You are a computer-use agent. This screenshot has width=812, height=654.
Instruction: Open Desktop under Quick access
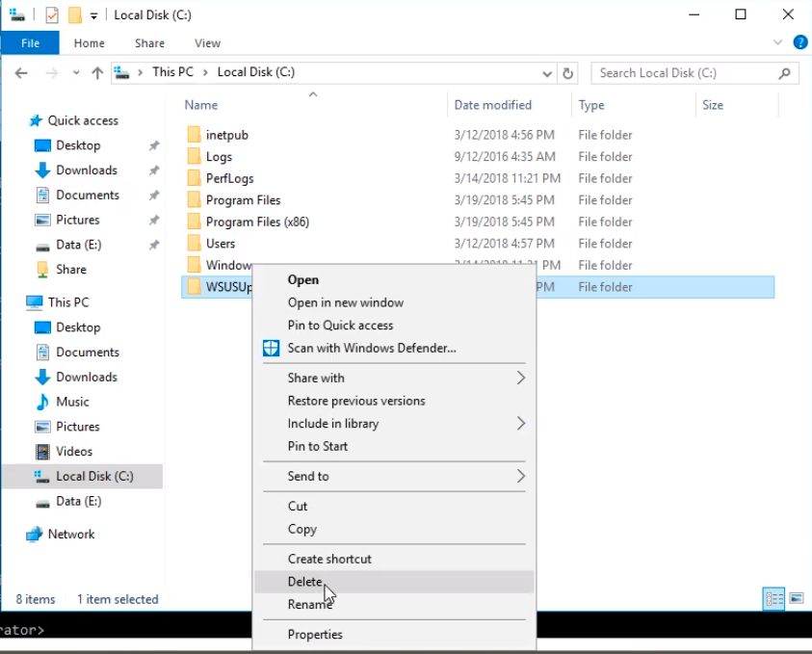click(78, 145)
